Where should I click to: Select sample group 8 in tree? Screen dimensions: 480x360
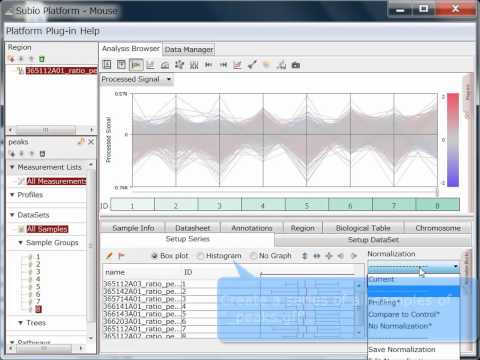tap(38, 309)
